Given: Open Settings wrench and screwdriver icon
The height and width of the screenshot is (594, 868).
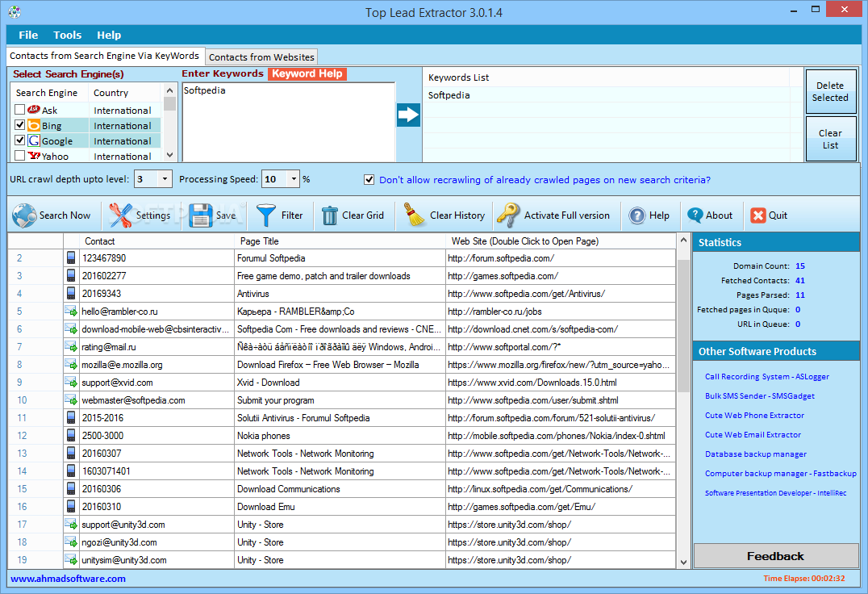Looking at the screenshot, I should coord(120,215).
